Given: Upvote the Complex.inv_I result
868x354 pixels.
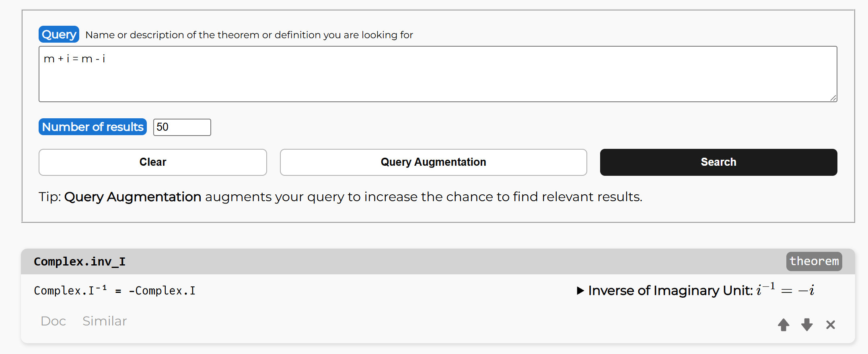Looking at the screenshot, I should pyautogui.click(x=783, y=325).
